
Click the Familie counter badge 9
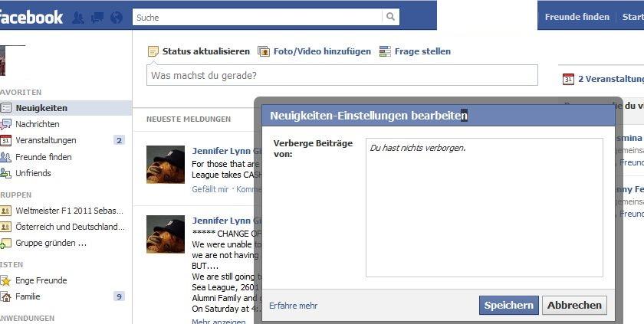tap(119, 296)
